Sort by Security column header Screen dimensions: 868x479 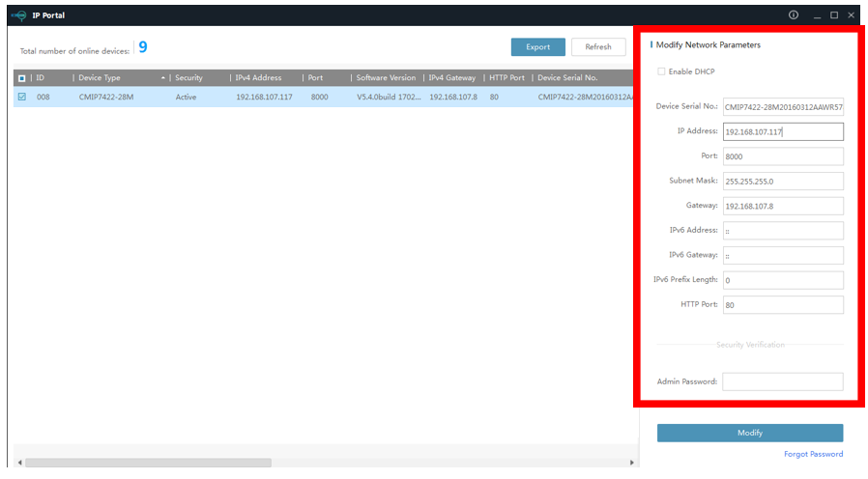(188, 77)
